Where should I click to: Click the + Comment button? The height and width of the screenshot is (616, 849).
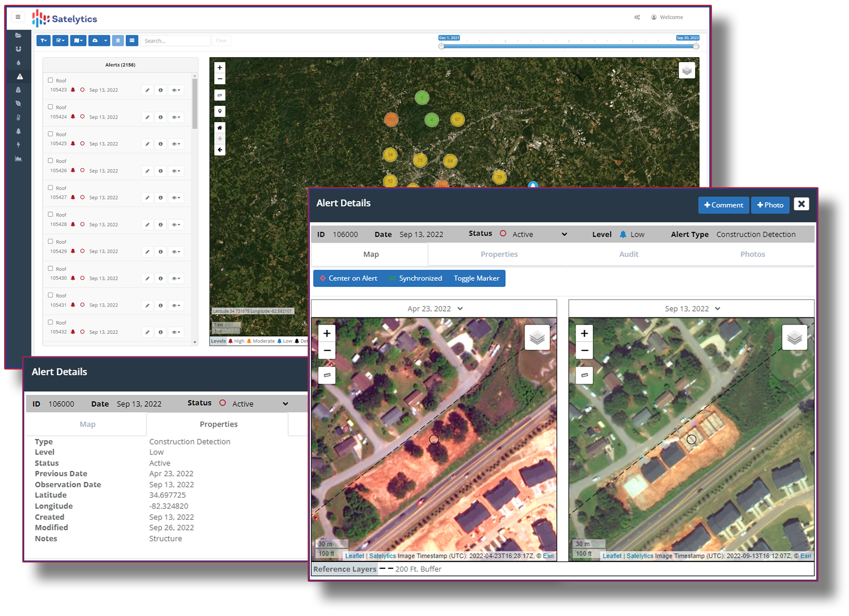pyautogui.click(x=723, y=205)
